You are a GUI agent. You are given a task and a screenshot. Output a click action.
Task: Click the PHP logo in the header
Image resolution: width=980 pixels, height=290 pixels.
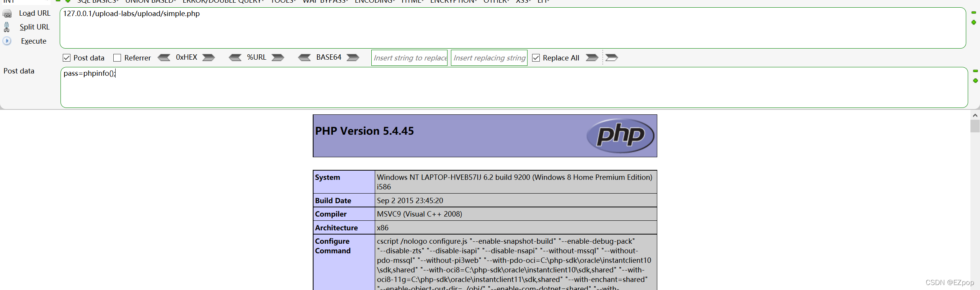pyautogui.click(x=620, y=136)
